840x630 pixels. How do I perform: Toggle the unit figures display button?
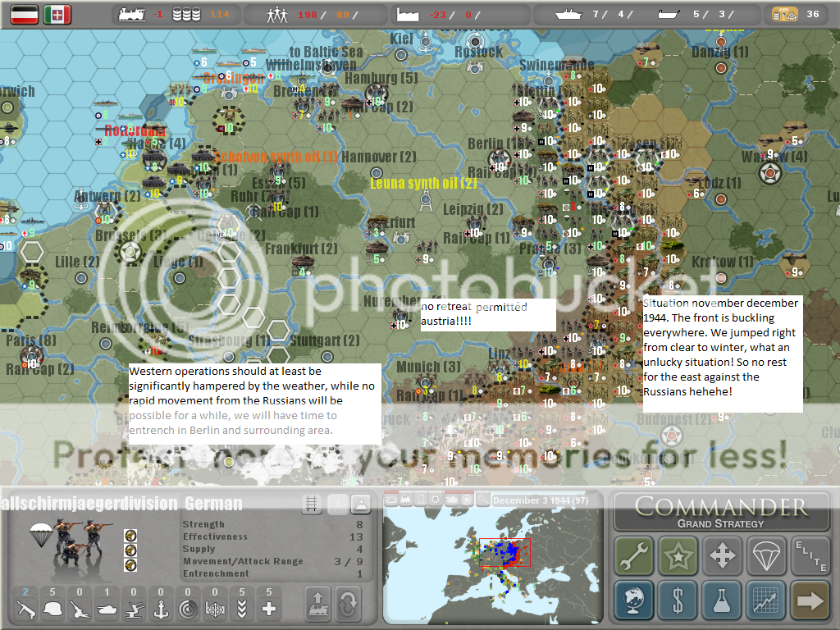pyautogui.click(x=336, y=504)
